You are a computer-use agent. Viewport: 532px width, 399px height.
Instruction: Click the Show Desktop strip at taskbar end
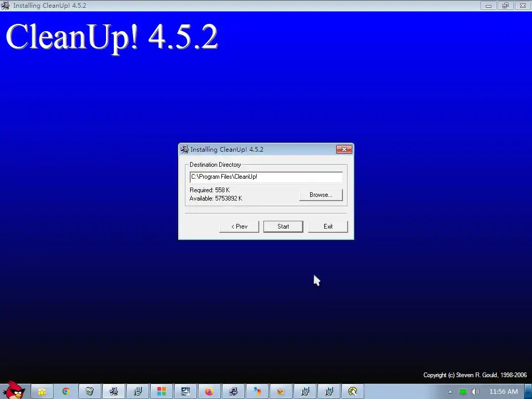[528, 392]
